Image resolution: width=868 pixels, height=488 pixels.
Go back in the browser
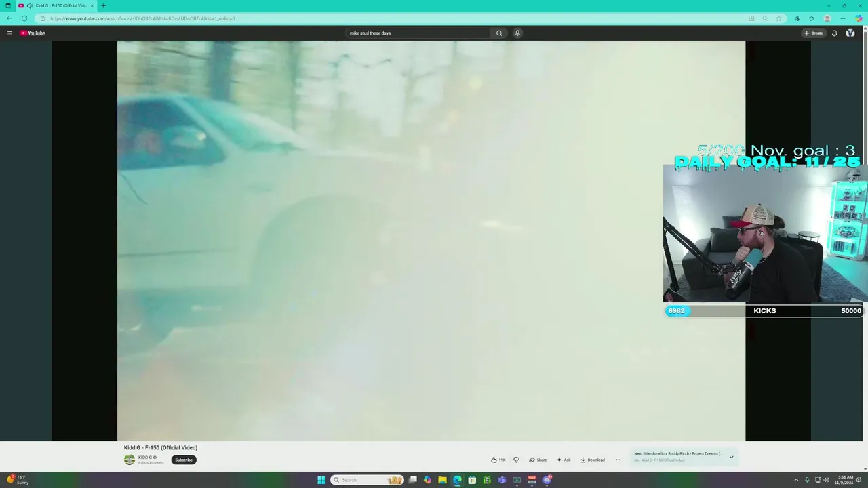(x=9, y=18)
